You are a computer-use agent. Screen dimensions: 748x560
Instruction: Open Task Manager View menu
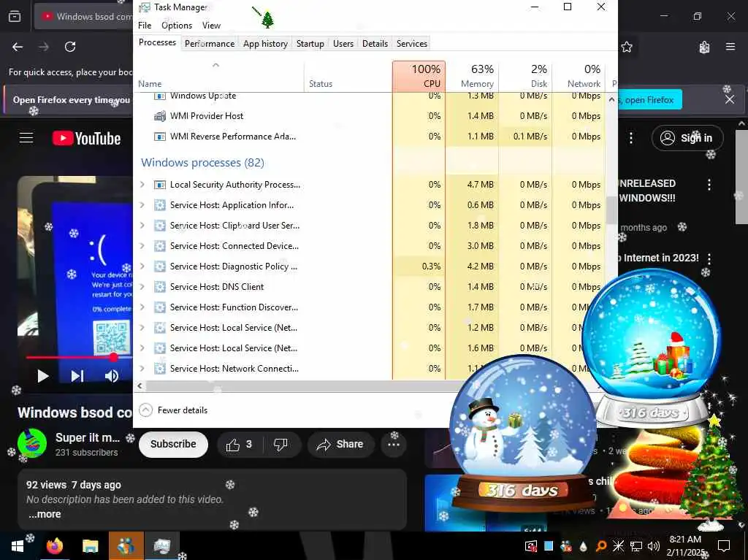[211, 26]
